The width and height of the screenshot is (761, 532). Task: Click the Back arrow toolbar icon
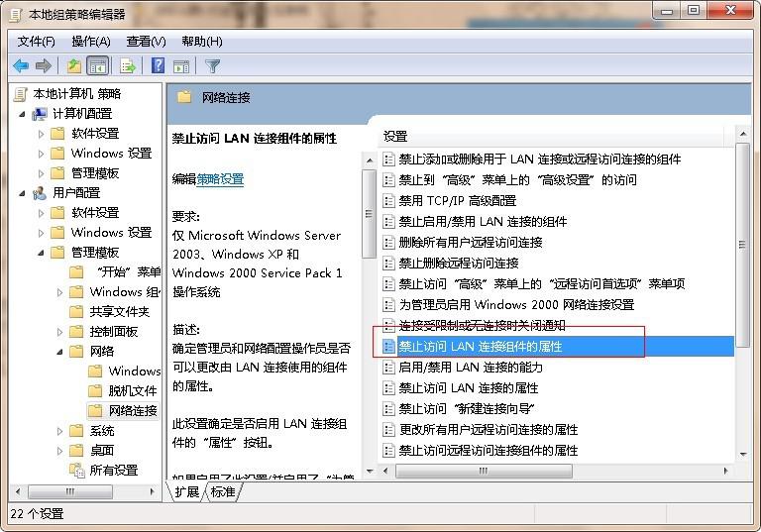point(21,66)
